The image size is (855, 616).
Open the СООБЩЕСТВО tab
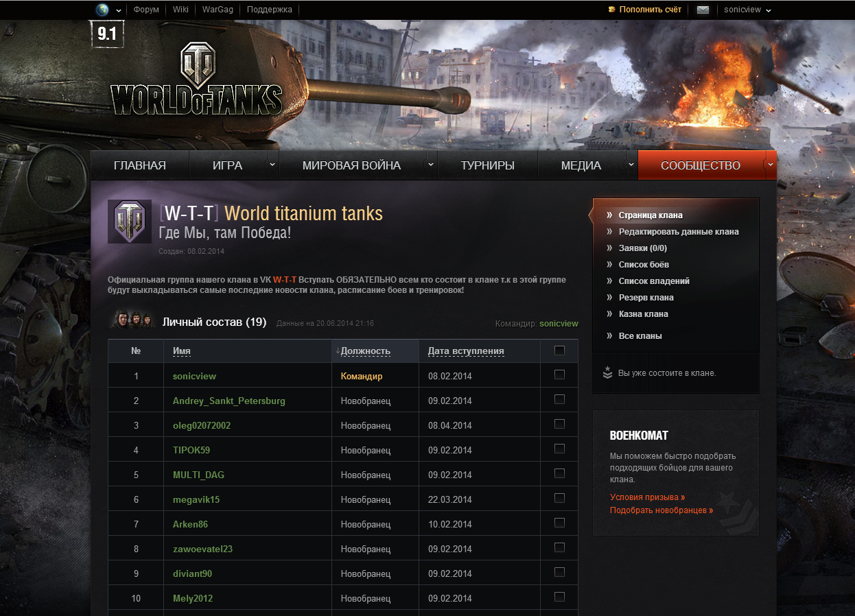click(x=701, y=165)
